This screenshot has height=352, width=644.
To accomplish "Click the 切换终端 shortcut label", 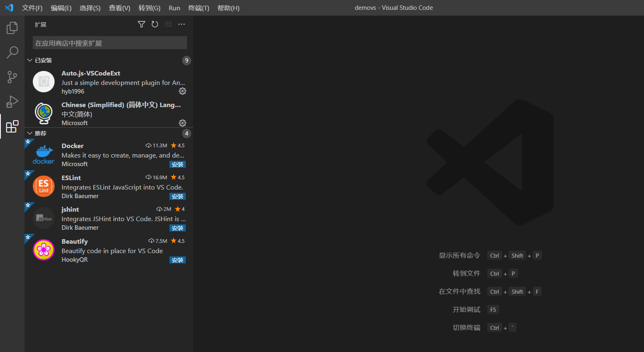I will click(466, 327).
